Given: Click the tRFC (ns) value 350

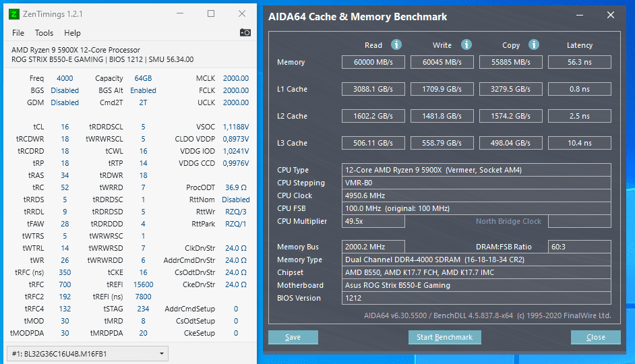Looking at the screenshot, I should click(65, 272).
